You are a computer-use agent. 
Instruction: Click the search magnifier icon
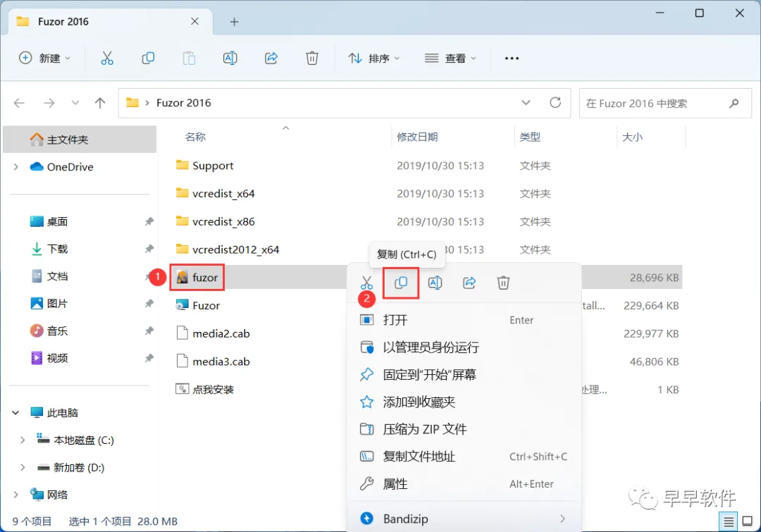point(734,103)
